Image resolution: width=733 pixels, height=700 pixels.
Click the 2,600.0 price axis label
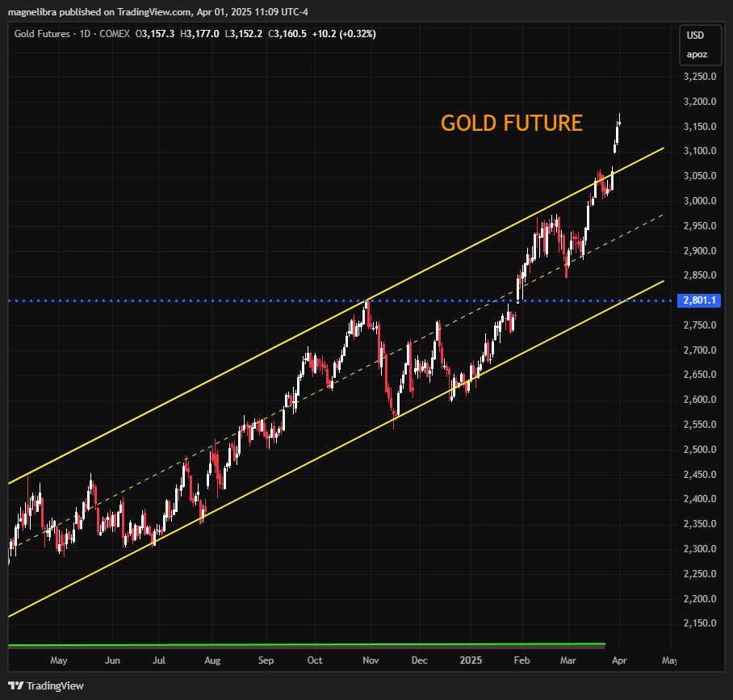(700, 400)
